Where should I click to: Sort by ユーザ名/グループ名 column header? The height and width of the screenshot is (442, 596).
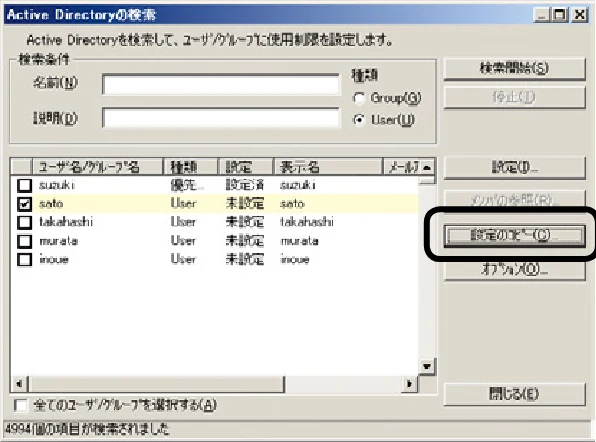[98, 167]
